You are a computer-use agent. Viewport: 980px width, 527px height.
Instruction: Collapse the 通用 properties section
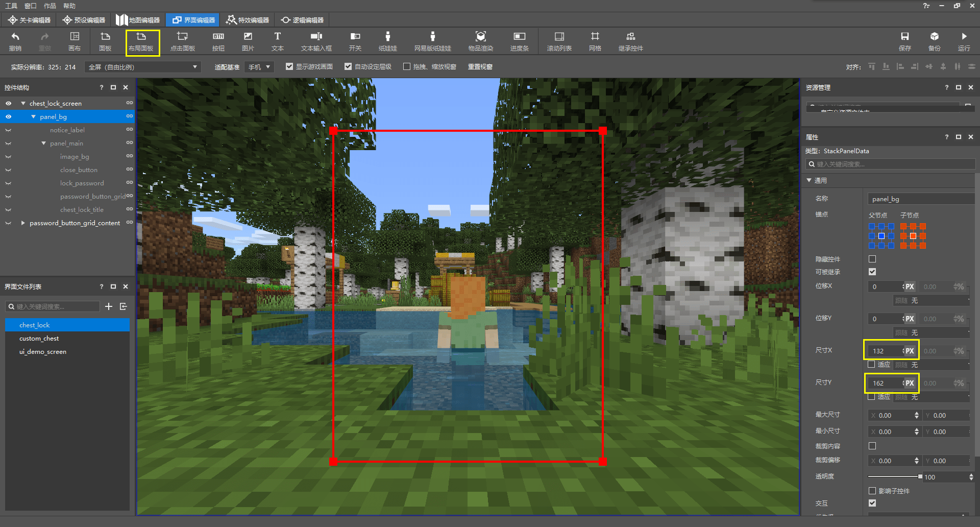pyautogui.click(x=809, y=180)
